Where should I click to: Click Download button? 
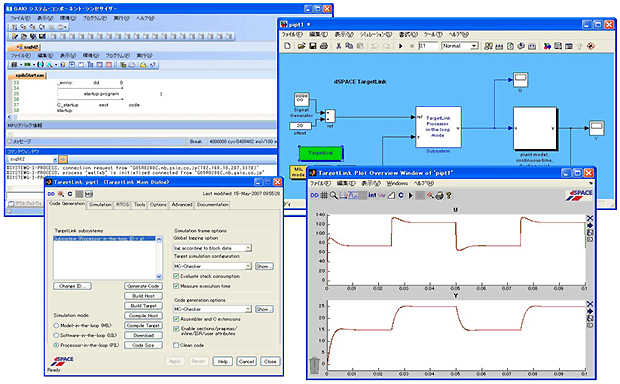point(143,335)
